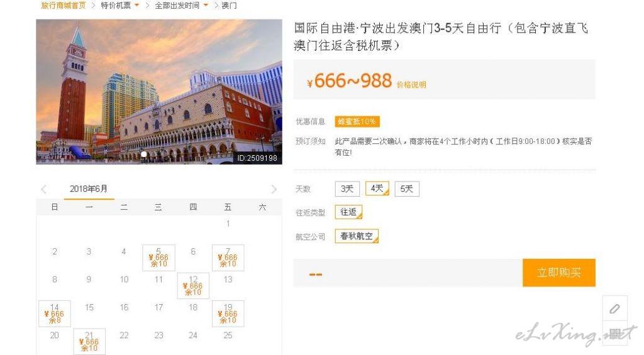644x355 pixels.
Task: Toggle the 往返 trip type option
Action: pos(348,212)
